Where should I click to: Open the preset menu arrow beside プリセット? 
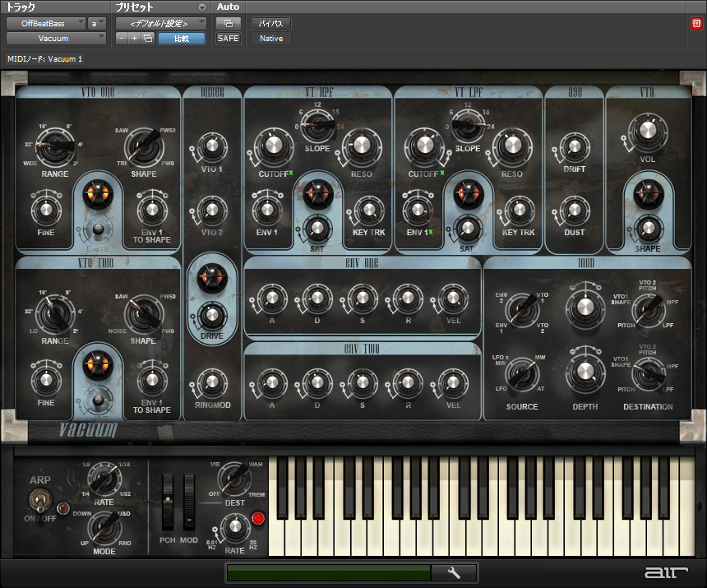tap(202, 7)
